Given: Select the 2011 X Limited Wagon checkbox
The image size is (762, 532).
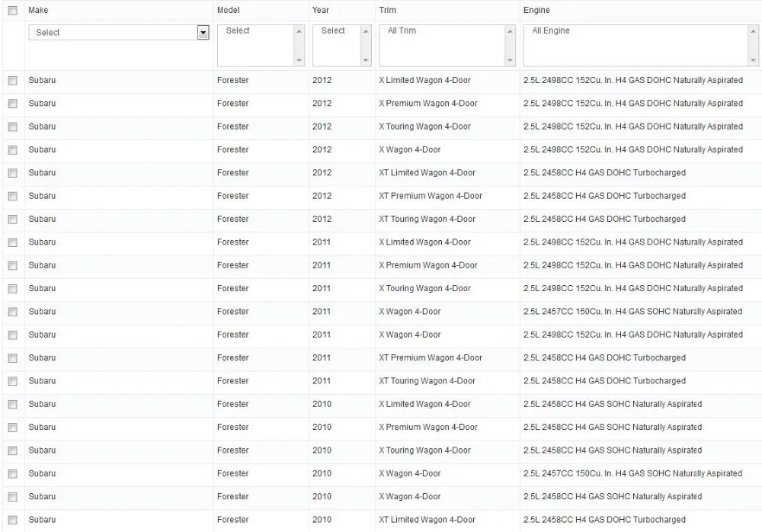Looking at the screenshot, I should point(13,242).
